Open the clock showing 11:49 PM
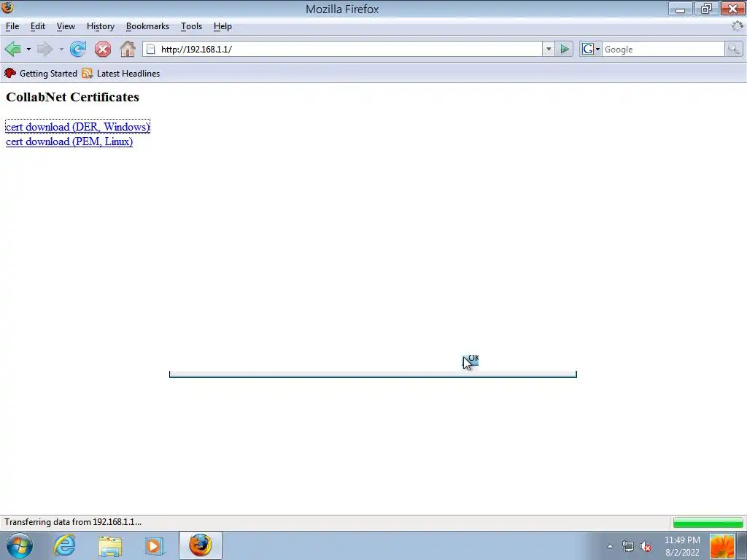 [682, 546]
